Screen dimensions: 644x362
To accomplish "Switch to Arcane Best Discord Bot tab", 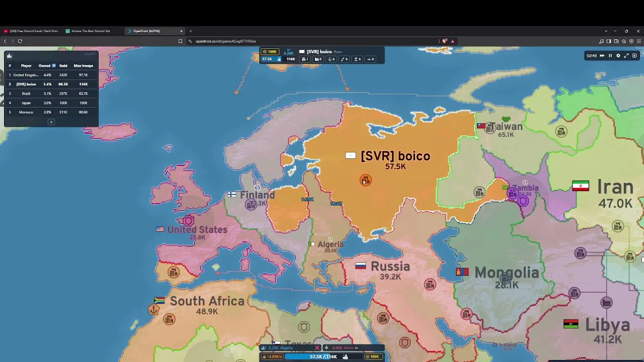I will 91,31.
